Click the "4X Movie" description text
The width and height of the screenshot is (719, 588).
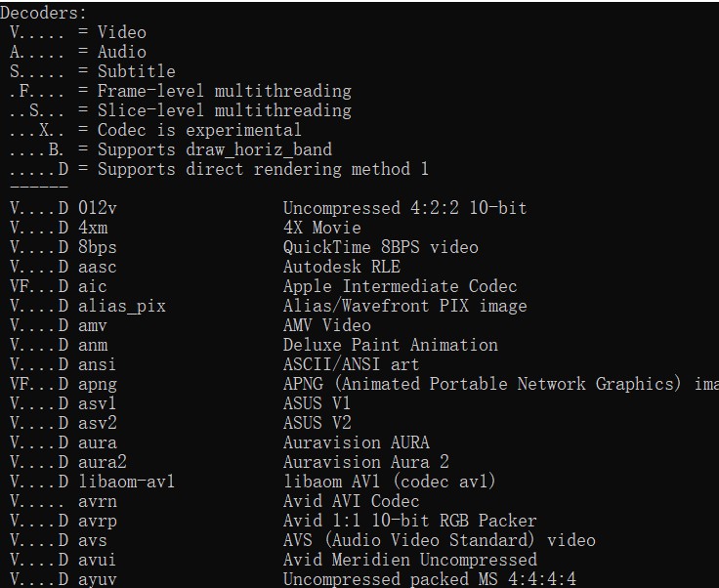click(x=322, y=228)
